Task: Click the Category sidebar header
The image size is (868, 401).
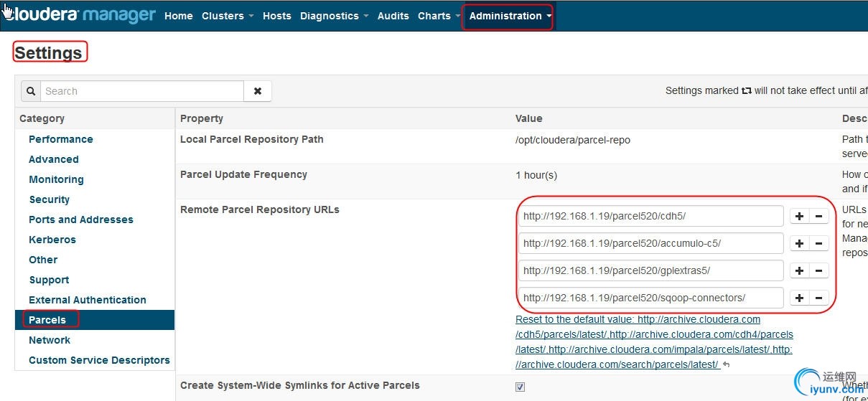Action: tap(42, 118)
